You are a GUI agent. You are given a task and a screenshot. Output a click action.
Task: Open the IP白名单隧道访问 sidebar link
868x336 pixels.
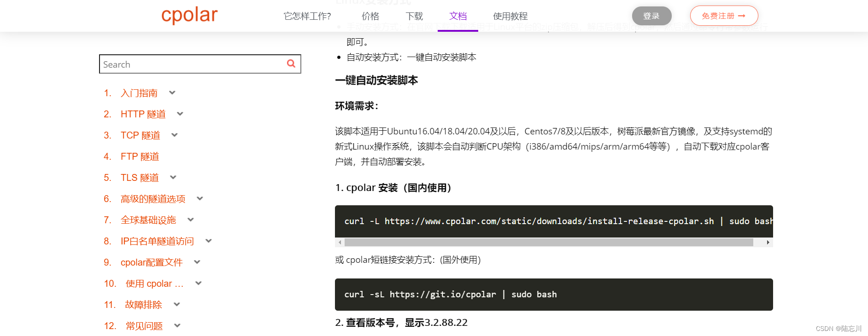157,241
